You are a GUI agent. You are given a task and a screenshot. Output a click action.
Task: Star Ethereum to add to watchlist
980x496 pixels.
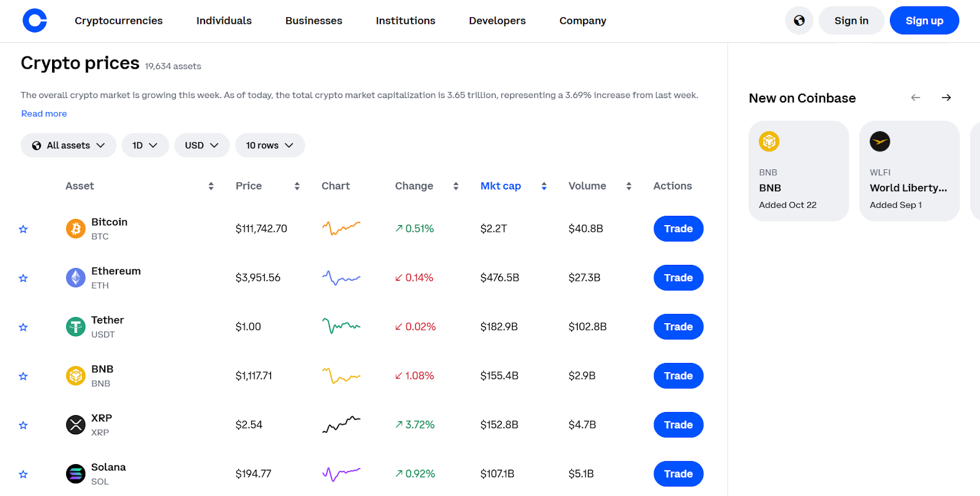[x=23, y=278]
